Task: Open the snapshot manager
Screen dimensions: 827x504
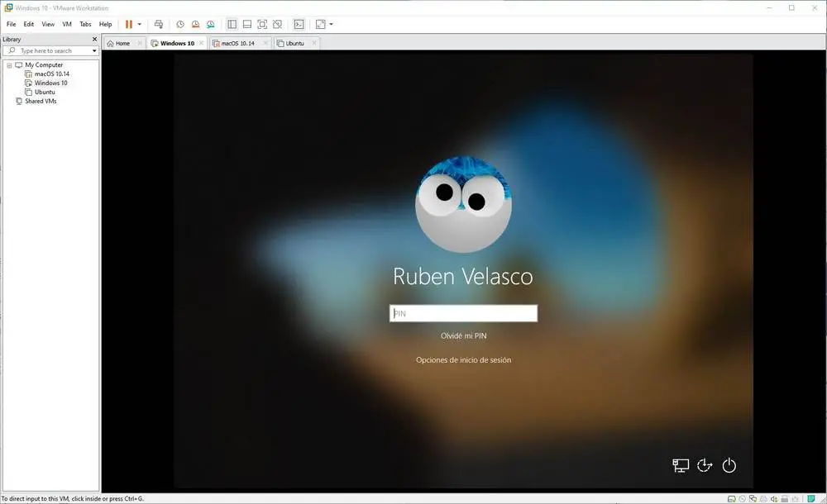Action: coord(210,24)
